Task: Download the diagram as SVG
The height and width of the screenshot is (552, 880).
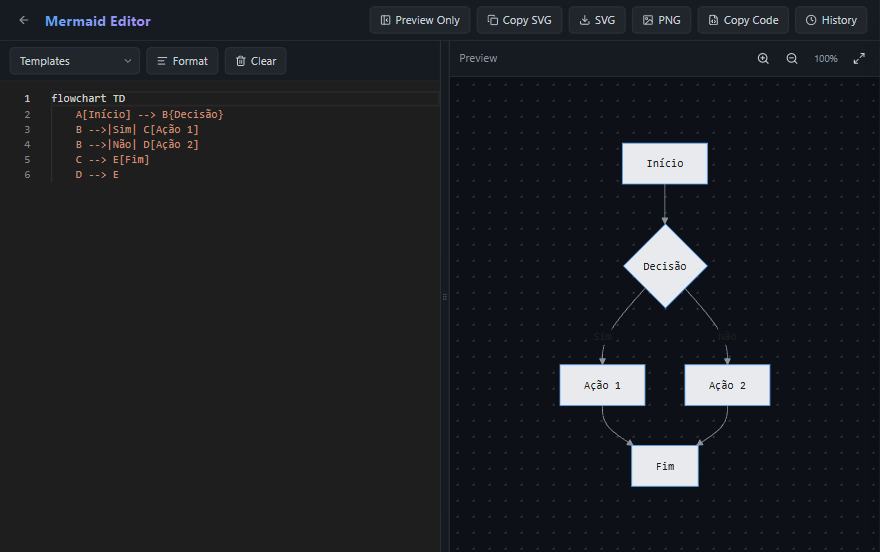Action: click(x=597, y=20)
